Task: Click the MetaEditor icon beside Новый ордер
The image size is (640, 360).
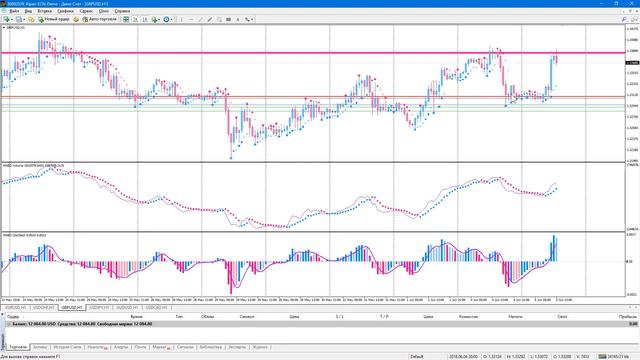Action: pyautogui.click(x=76, y=19)
